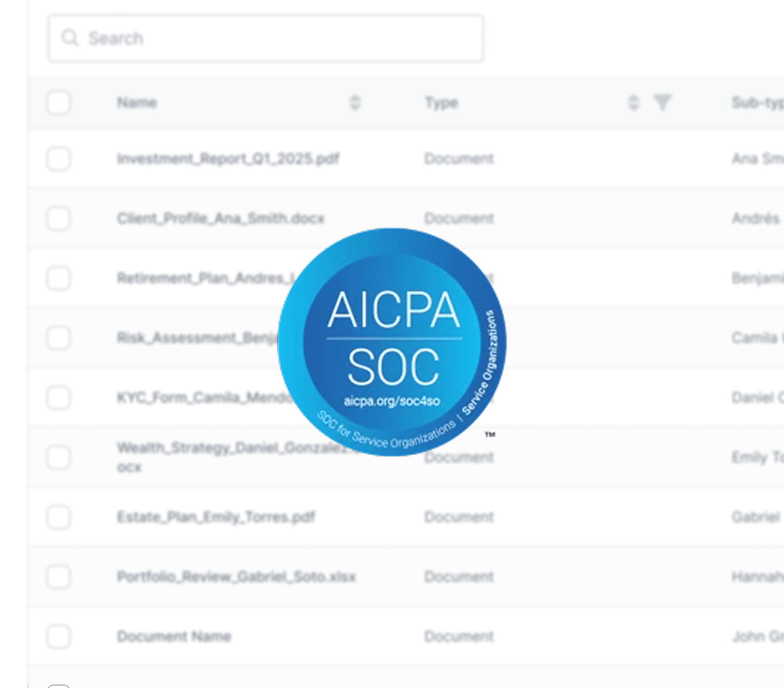This screenshot has width=784, height=688.
Task: Click Document type of Investment_Report row
Action: [x=459, y=159]
